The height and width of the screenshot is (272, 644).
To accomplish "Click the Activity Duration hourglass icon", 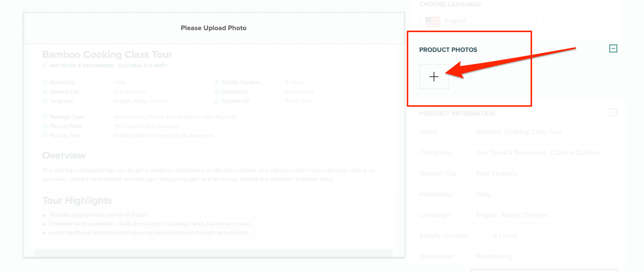I will click(216, 83).
